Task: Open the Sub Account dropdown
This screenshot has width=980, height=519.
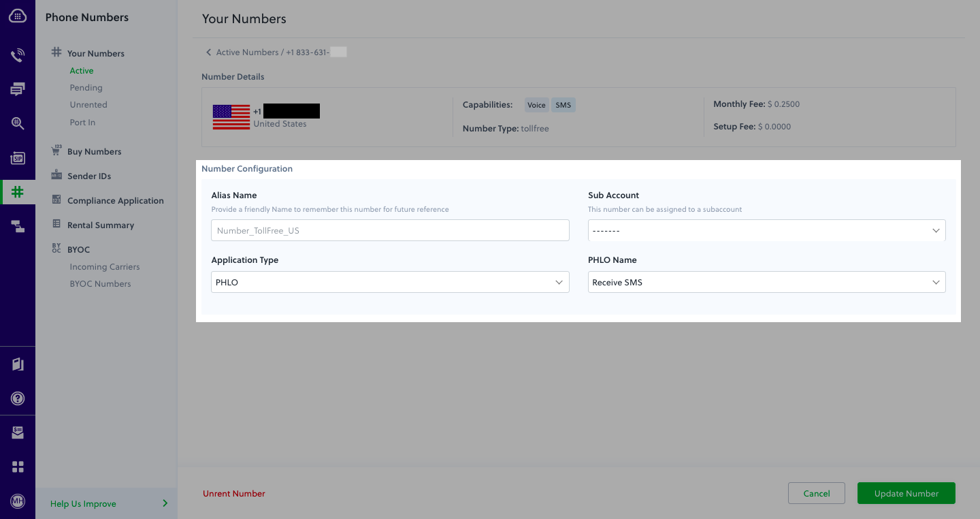Action: pyautogui.click(x=766, y=230)
